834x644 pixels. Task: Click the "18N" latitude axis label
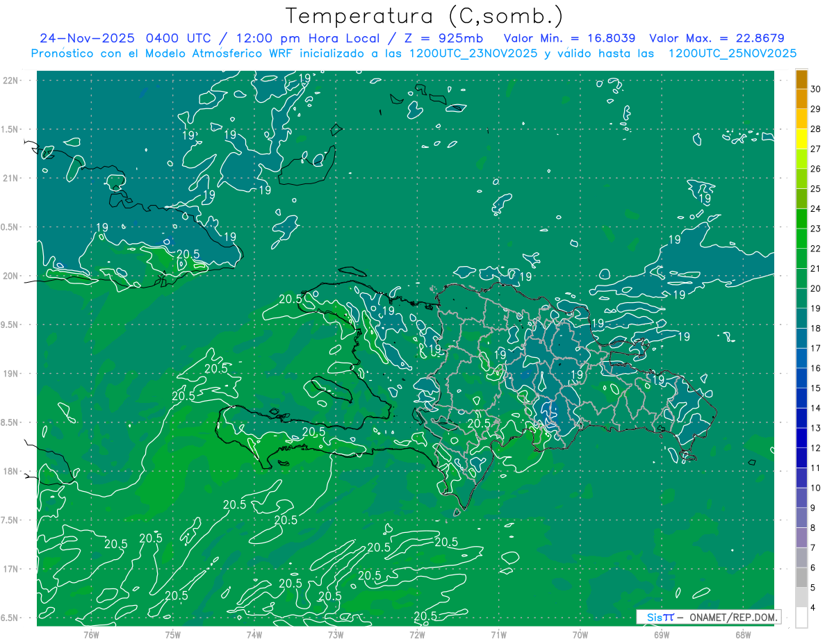(x=10, y=471)
